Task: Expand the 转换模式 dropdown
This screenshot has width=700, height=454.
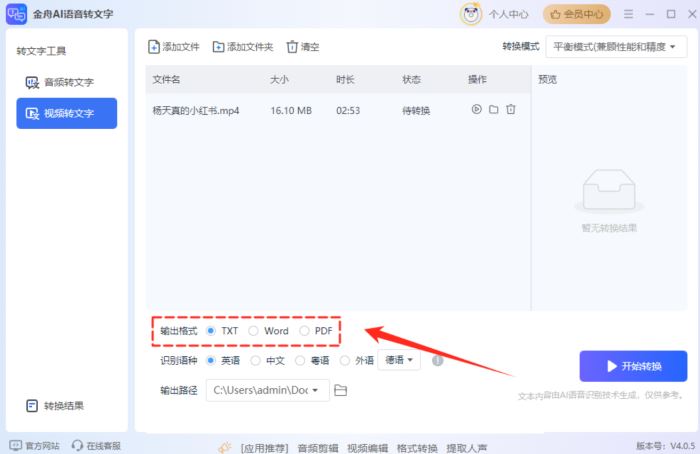Action: point(616,47)
